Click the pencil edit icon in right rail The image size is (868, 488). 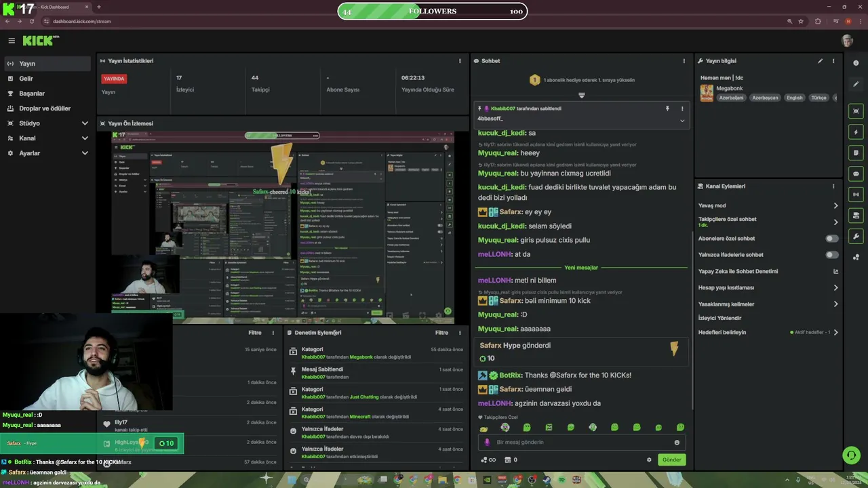856,84
